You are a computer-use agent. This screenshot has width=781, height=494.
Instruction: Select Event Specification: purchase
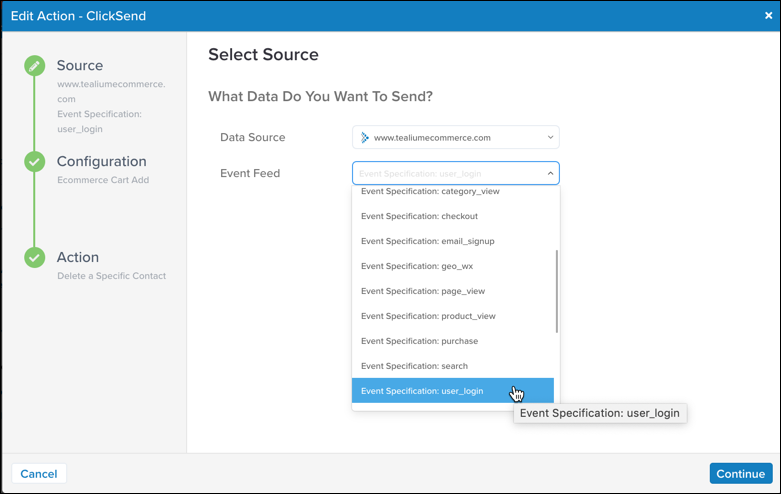click(x=419, y=341)
